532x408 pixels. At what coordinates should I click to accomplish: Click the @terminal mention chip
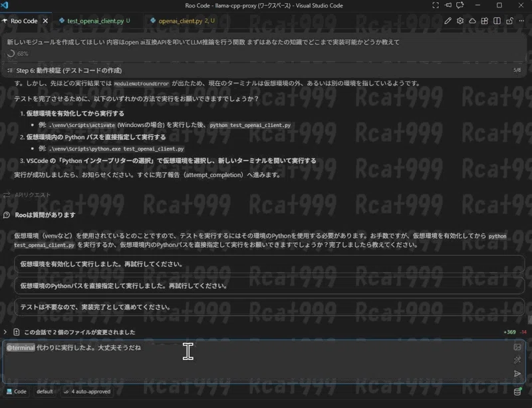(x=21, y=347)
